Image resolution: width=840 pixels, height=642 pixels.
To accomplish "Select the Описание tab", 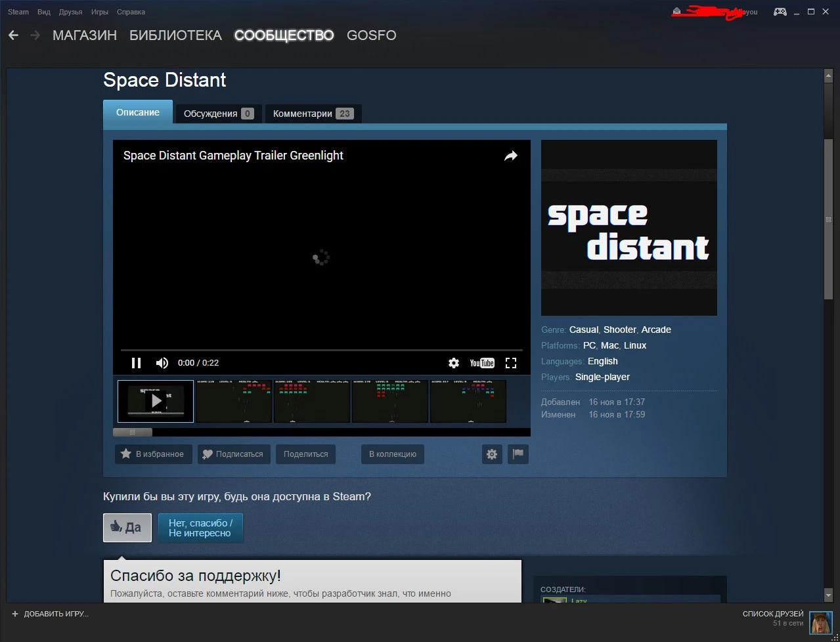I will tap(138, 112).
